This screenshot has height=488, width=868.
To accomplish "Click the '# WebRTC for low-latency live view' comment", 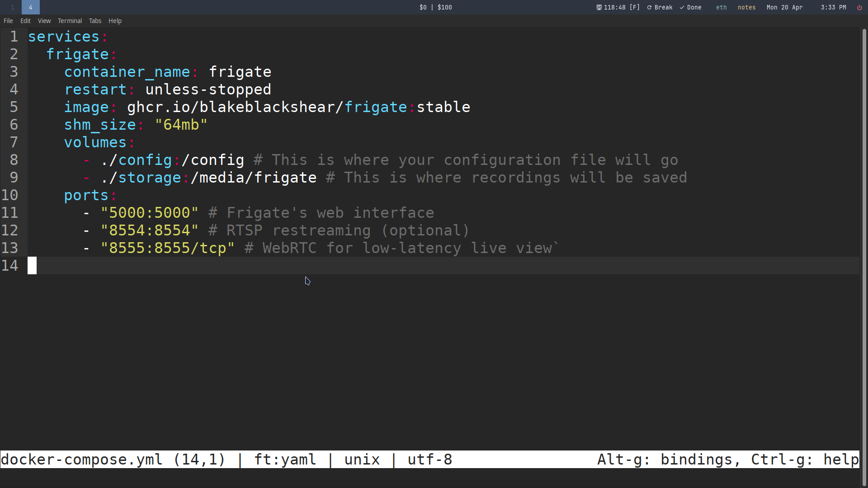I will coord(398,248).
